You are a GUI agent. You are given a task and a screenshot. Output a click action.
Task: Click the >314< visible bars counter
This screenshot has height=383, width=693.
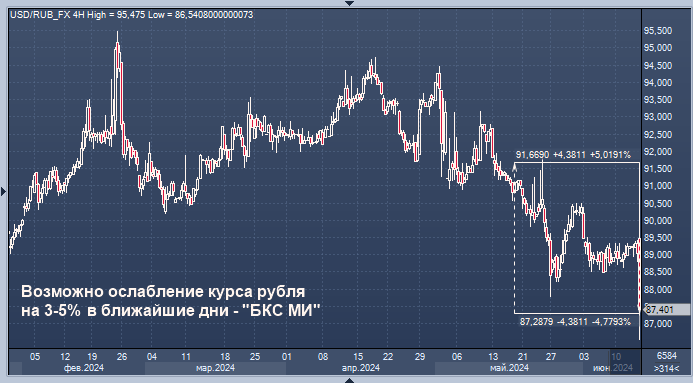click(666, 368)
